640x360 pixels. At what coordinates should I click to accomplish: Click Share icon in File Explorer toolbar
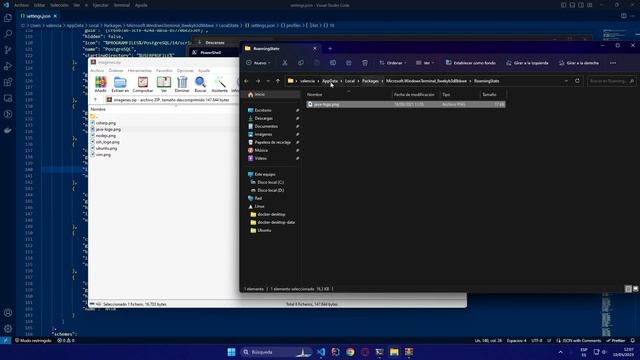pyautogui.click(x=349, y=63)
